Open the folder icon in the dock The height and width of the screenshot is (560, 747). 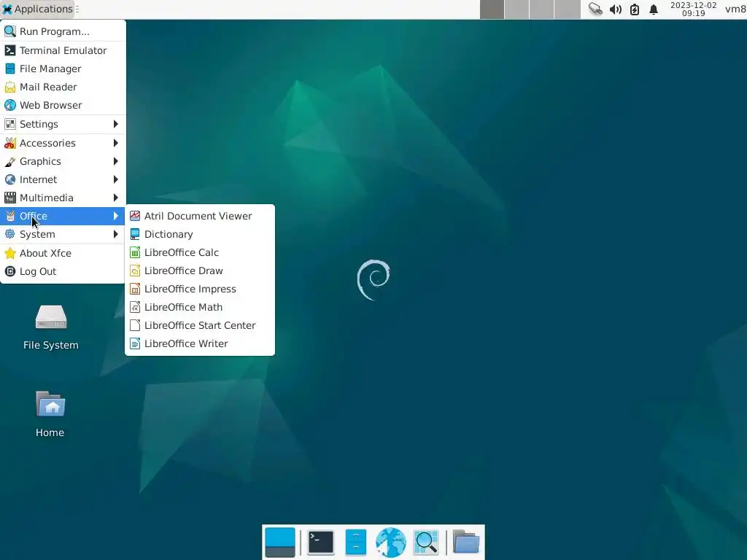point(465,542)
